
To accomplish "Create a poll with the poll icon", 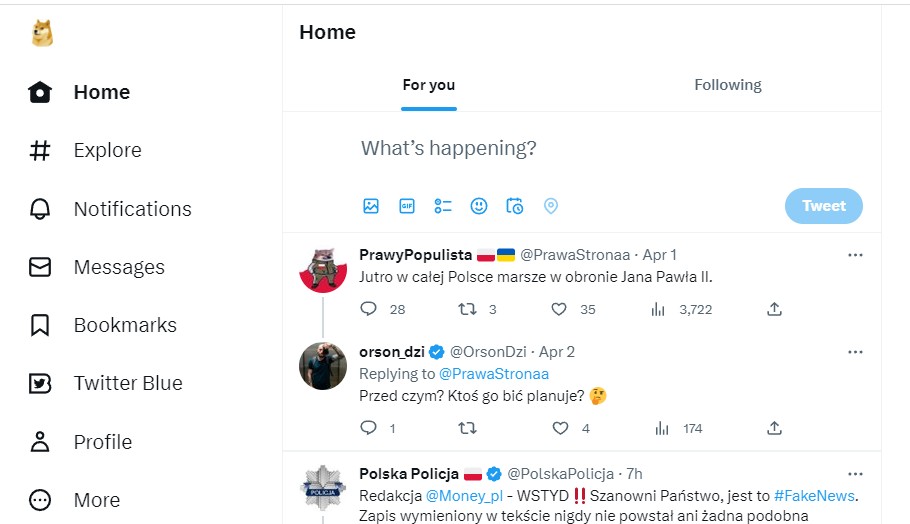I will click(443, 206).
